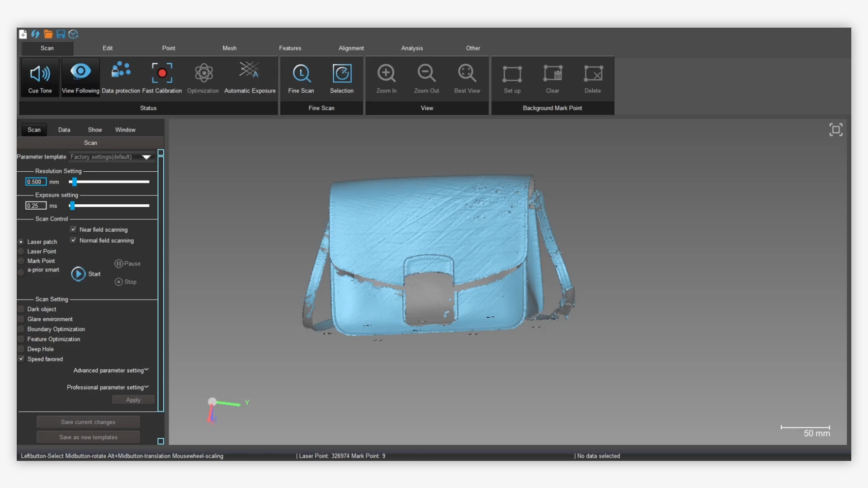
Task: Enable the Dark object checkbox
Action: click(21, 310)
